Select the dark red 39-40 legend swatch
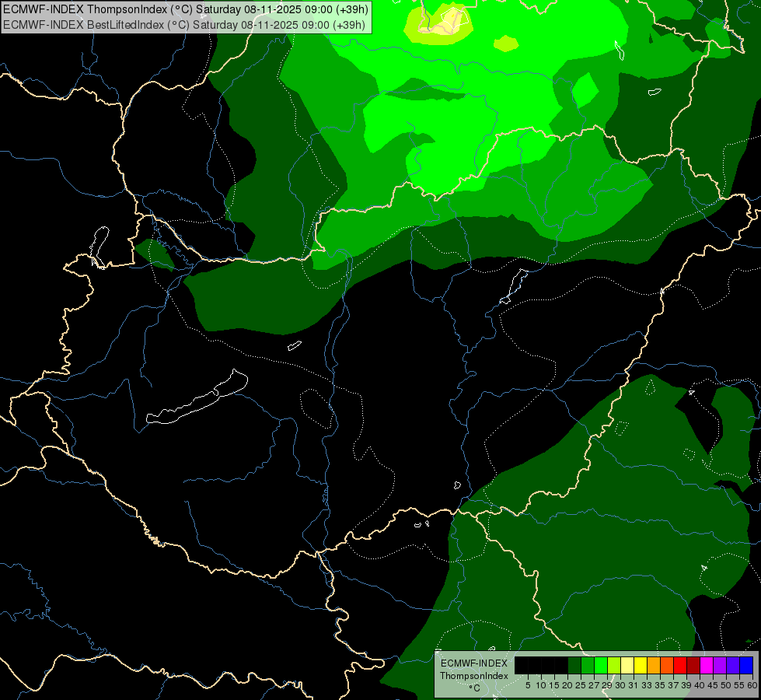Screen dimensions: 761x700 click(x=693, y=666)
